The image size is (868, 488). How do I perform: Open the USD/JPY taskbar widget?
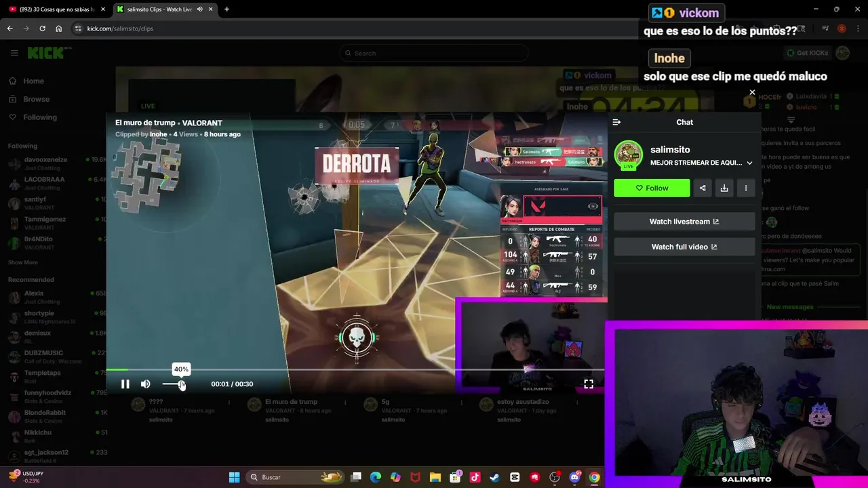pyautogui.click(x=24, y=476)
